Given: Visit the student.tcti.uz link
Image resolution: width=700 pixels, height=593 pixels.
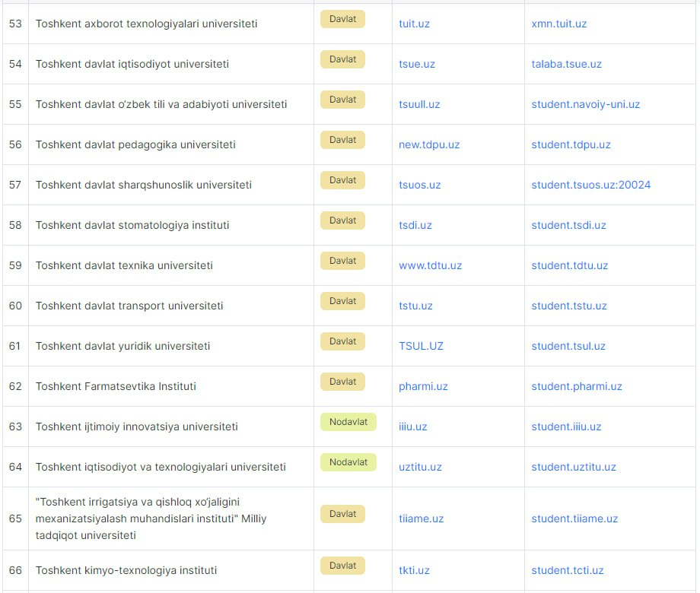Looking at the screenshot, I should click(567, 570).
